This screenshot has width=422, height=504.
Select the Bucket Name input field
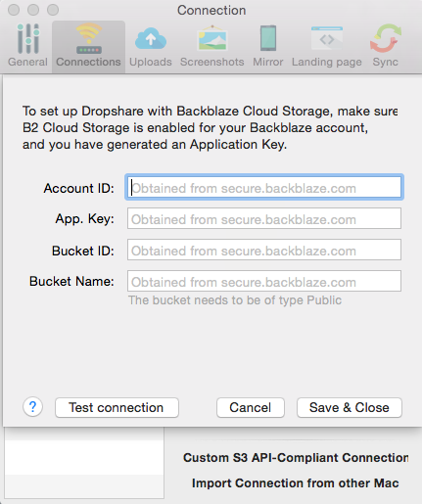pos(264,281)
